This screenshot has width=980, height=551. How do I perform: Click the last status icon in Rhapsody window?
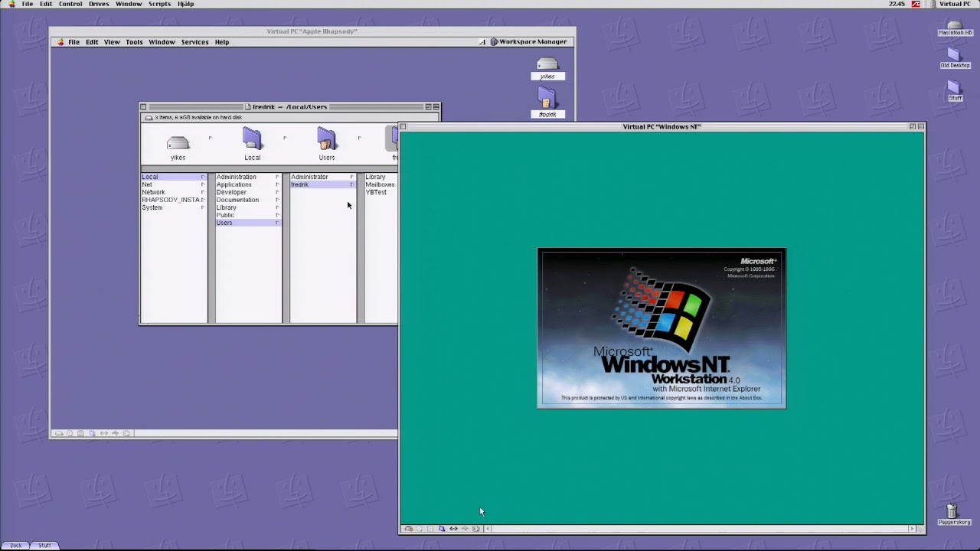pyautogui.click(x=126, y=433)
